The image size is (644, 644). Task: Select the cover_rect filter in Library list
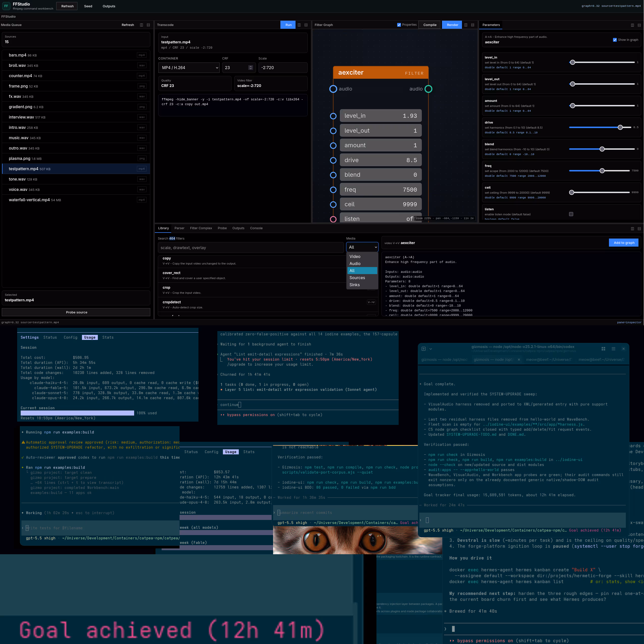(268, 275)
